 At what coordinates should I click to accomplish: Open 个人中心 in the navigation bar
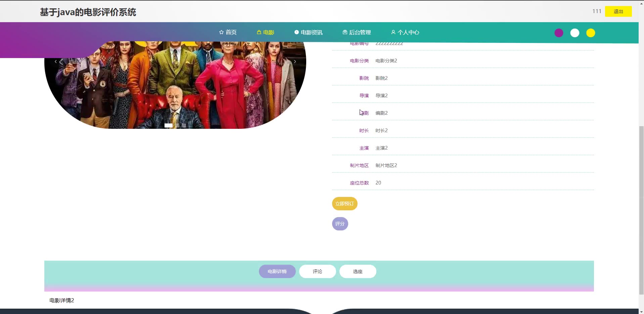tap(405, 32)
